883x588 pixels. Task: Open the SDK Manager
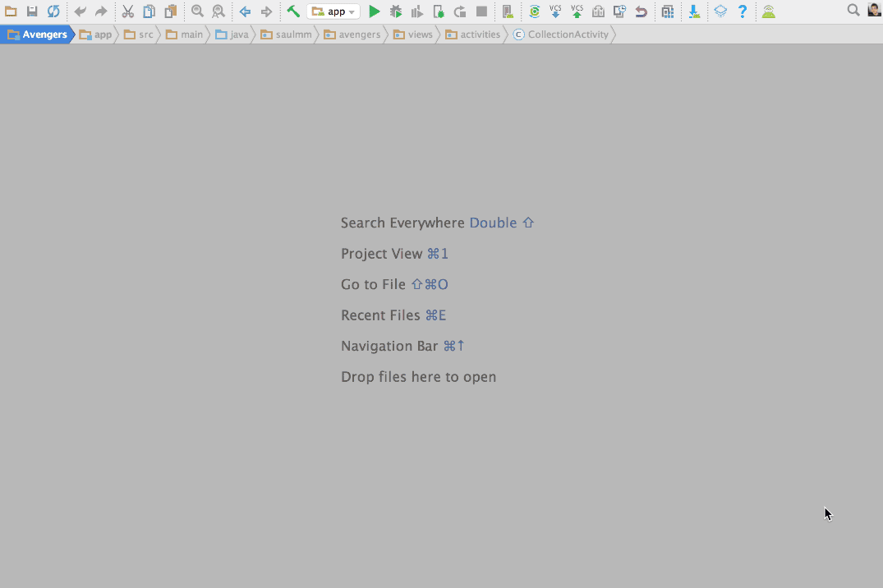(x=695, y=11)
